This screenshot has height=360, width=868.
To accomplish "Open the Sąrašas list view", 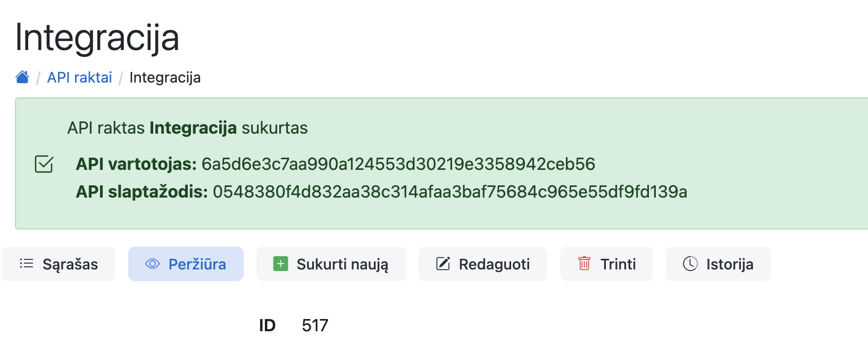I will pyautogui.click(x=70, y=264).
